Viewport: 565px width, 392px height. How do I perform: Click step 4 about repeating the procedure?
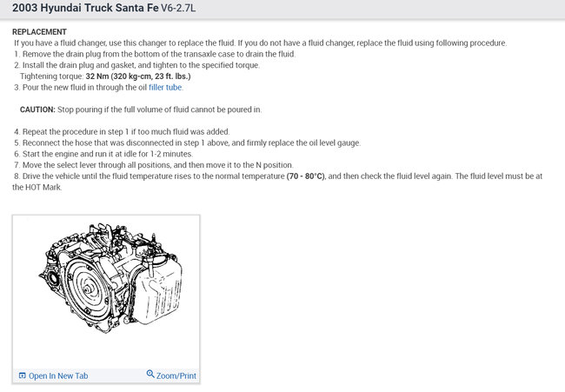[x=122, y=132]
